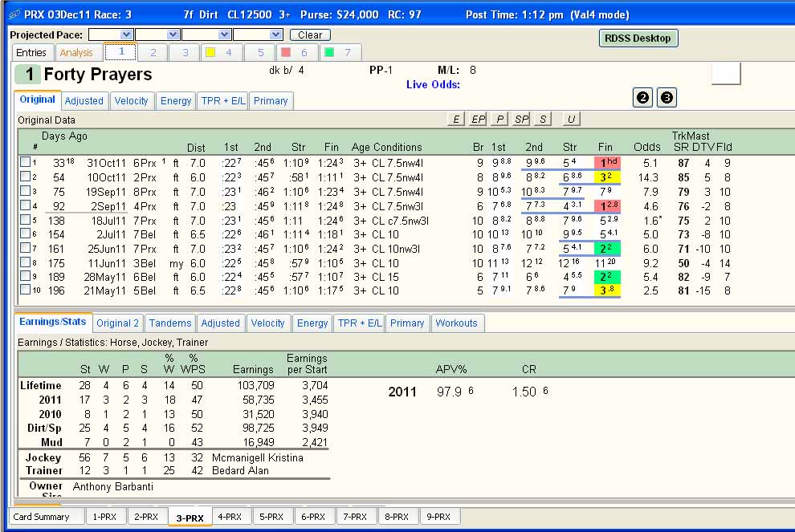The width and height of the screenshot is (795, 532).
Task: Click the app icon in title bar
Action: tap(14, 14)
